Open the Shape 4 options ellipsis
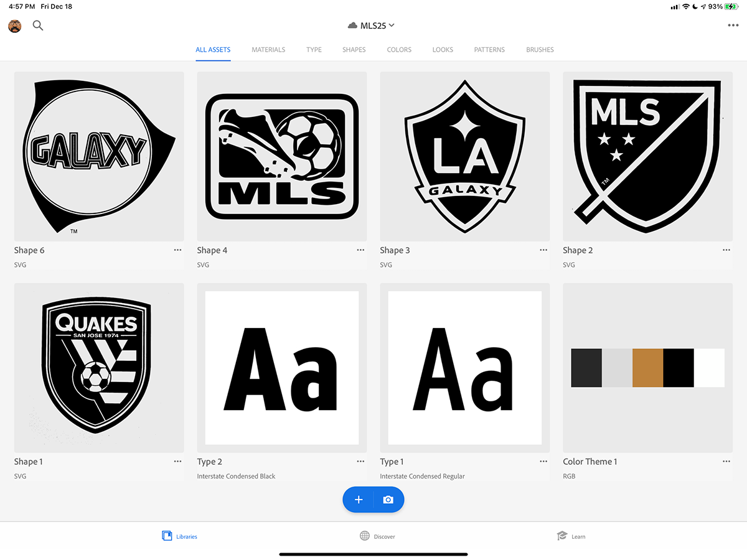The height and width of the screenshot is (560, 747). 360,250
